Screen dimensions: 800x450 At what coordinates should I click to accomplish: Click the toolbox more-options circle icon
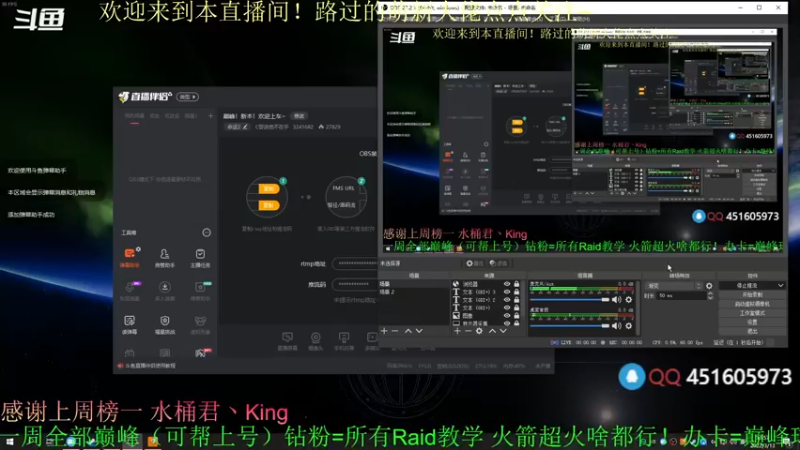click(x=207, y=233)
